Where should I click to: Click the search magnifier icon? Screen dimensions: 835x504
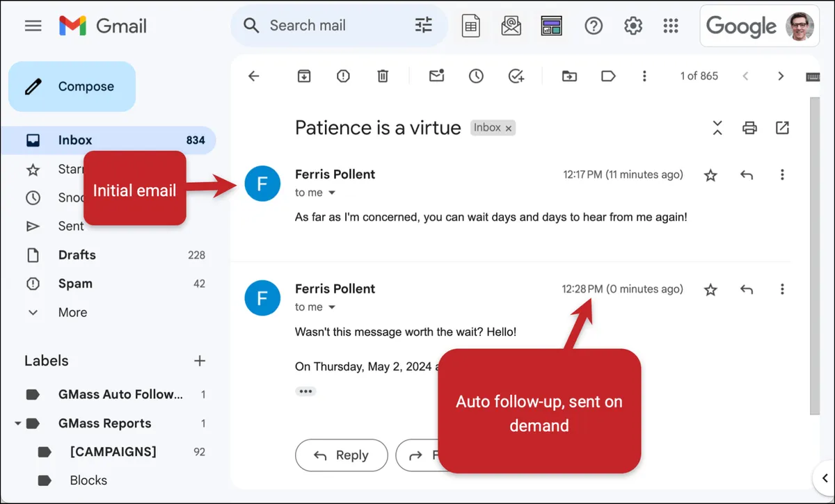(252, 26)
